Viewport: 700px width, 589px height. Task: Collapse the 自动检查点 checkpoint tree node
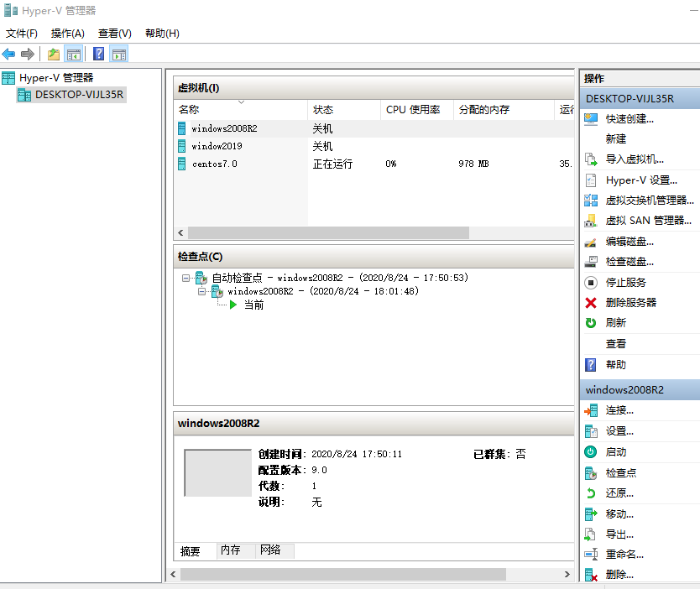click(x=185, y=278)
